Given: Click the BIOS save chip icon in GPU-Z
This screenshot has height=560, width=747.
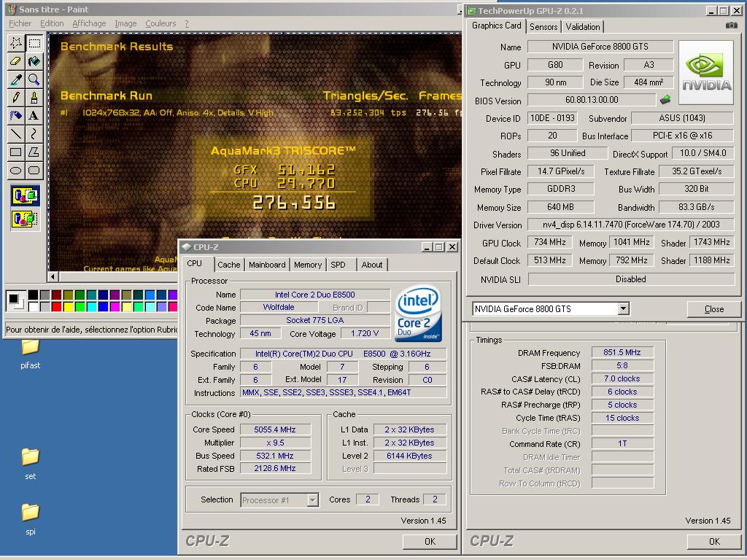Looking at the screenshot, I should [665, 99].
